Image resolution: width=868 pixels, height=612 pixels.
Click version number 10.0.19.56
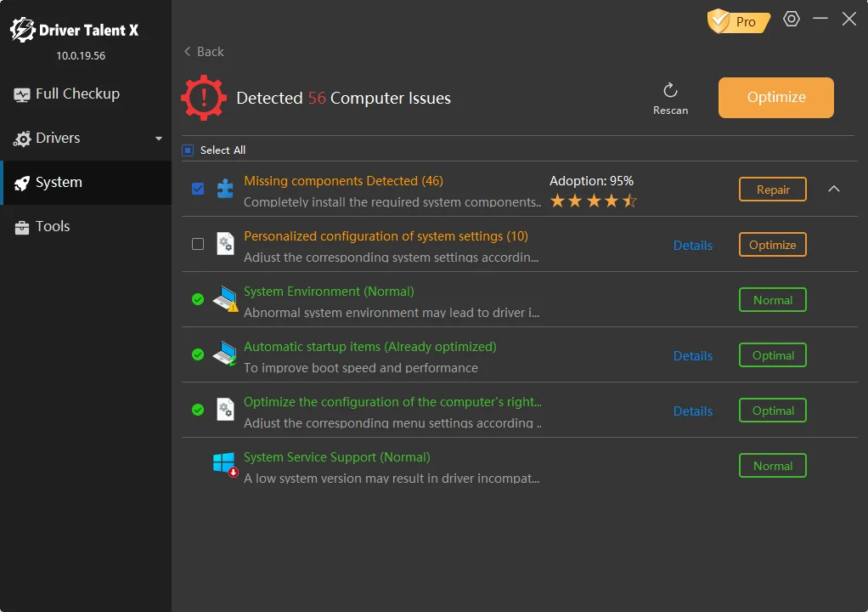81,56
